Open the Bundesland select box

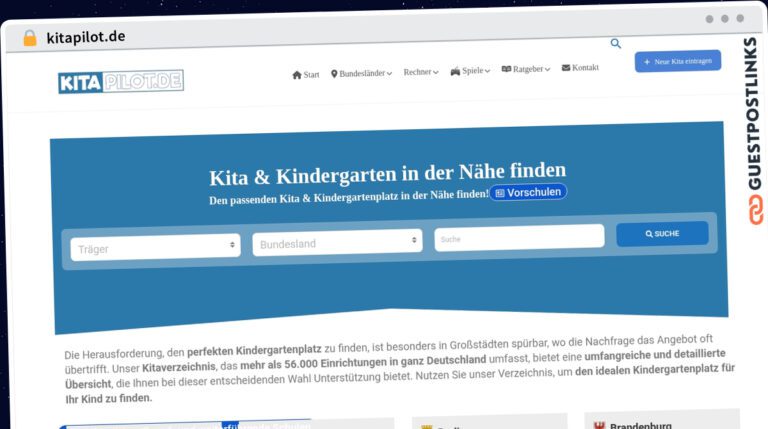click(x=337, y=242)
